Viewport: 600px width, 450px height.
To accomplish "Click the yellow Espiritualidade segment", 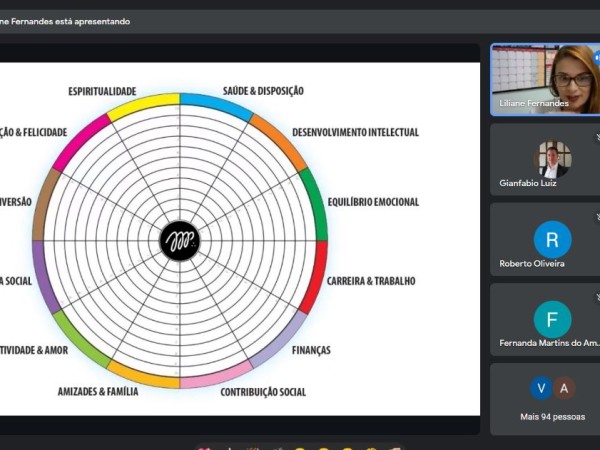I will point(144,105).
